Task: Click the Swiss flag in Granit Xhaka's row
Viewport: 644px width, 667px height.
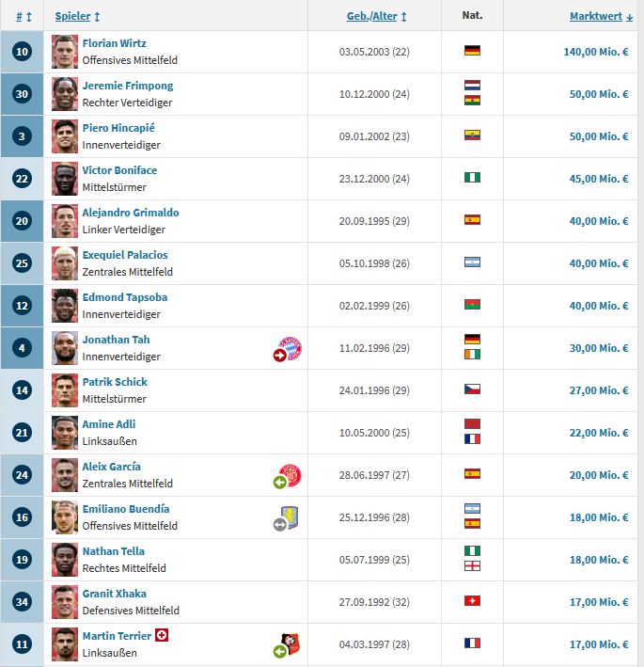Action: (x=472, y=601)
